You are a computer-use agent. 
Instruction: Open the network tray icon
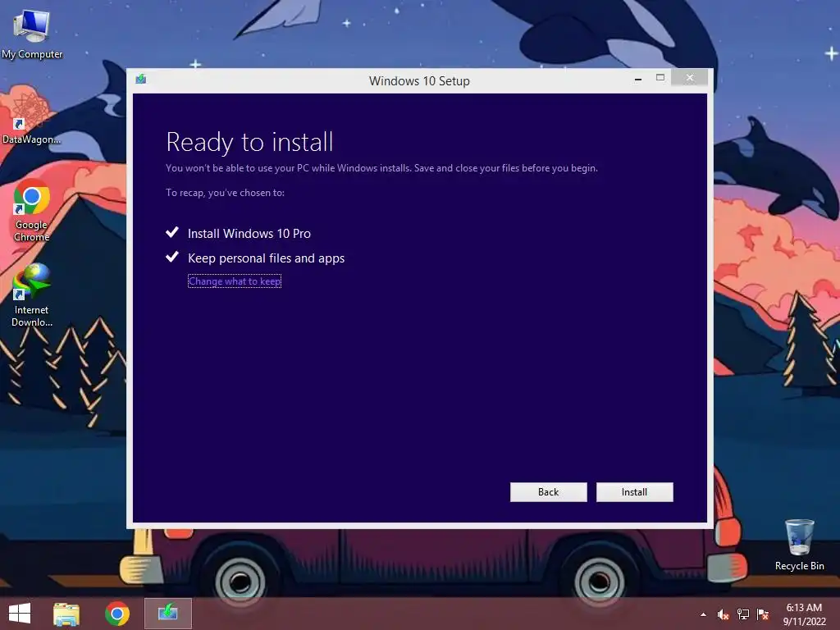(x=743, y=614)
